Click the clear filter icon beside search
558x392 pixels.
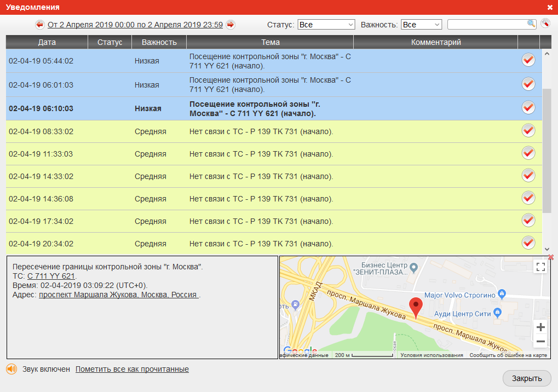pyautogui.click(x=545, y=24)
